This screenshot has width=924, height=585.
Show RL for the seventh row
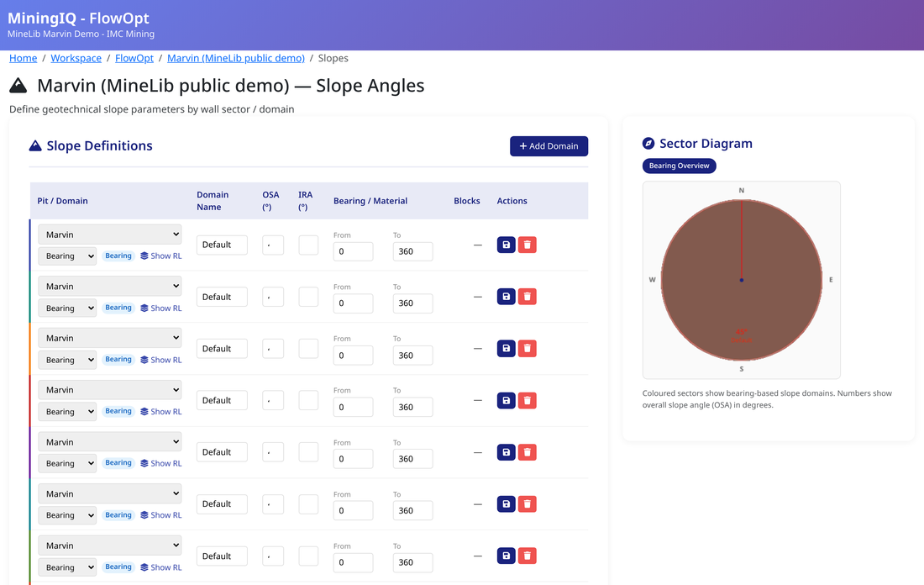(x=161, y=567)
